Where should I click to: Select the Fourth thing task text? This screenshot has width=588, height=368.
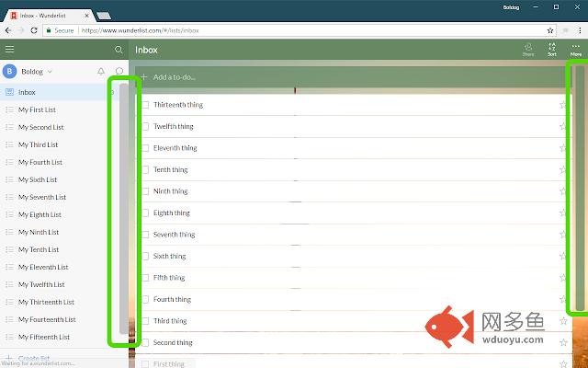point(172,299)
